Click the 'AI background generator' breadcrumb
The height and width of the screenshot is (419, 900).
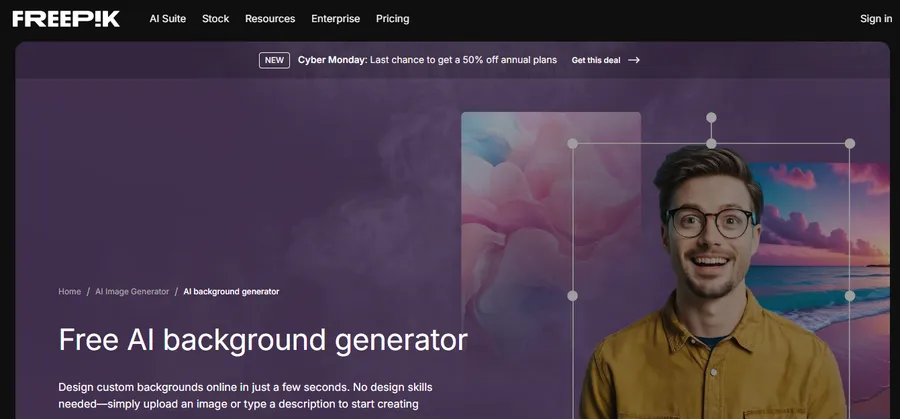pos(231,292)
